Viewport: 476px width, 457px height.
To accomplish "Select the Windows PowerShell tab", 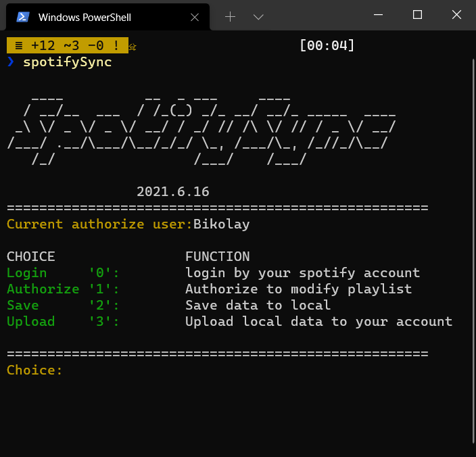I will (x=108, y=17).
